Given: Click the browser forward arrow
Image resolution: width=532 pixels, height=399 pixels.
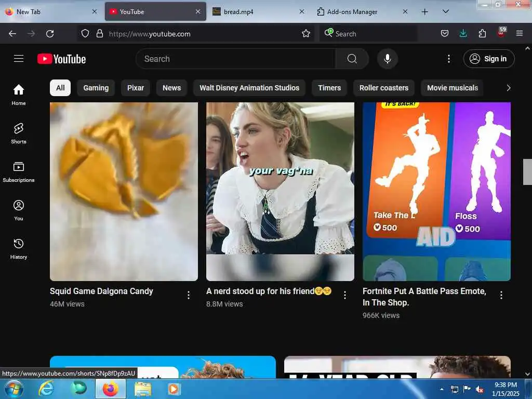Looking at the screenshot, I should [31, 34].
